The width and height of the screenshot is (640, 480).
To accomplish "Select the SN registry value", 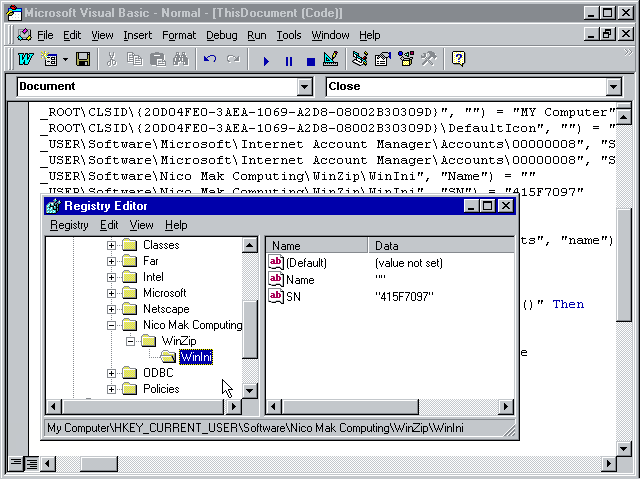I will 293,297.
